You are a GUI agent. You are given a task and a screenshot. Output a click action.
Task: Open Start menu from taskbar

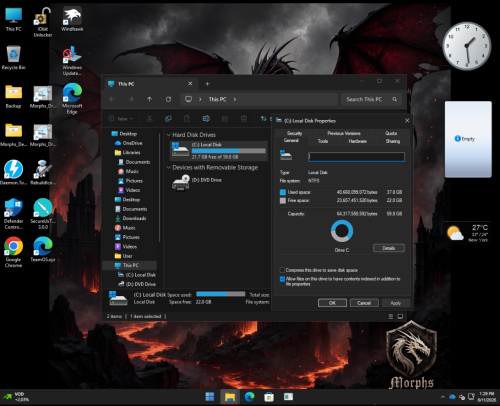click(210, 397)
